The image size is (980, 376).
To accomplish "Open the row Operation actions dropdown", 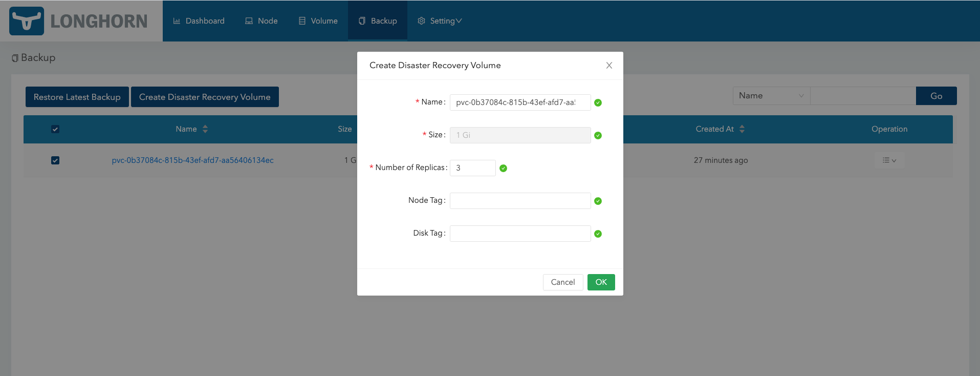I will click(x=889, y=160).
